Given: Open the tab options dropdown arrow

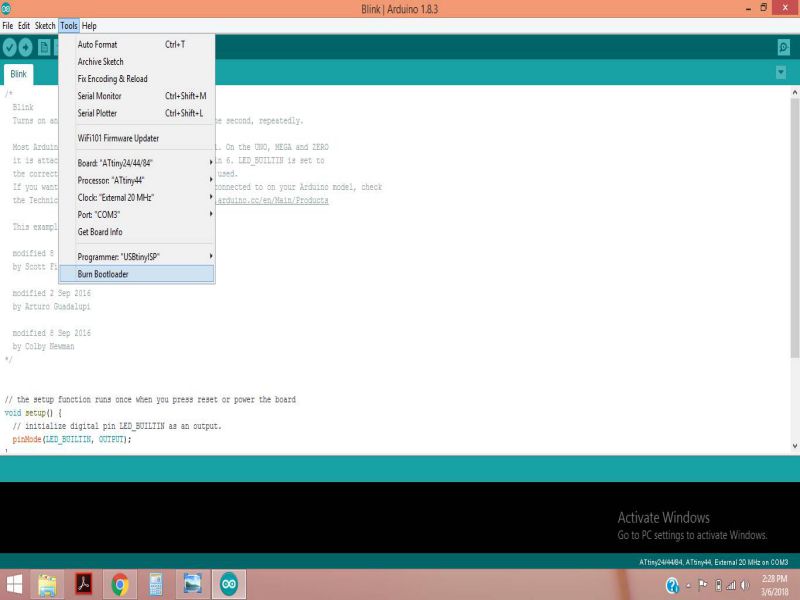Looking at the screenshot, I should 781,72.
